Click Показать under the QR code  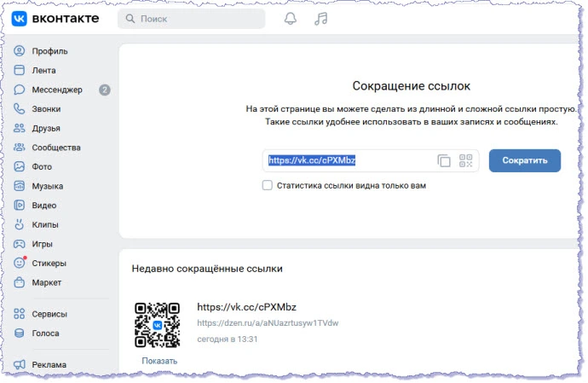[x=159, y=361]
